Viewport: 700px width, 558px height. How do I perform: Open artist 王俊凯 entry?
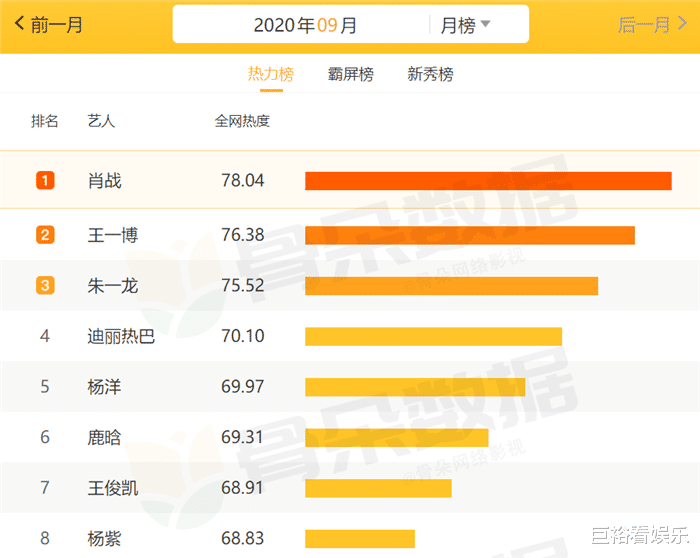click(x=113, y=487)
